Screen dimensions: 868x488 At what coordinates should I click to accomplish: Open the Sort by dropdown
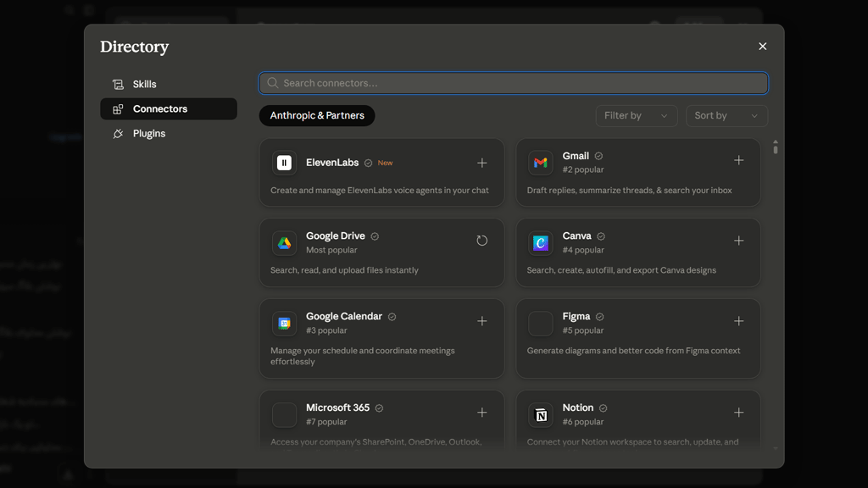[x=726, y=115]
